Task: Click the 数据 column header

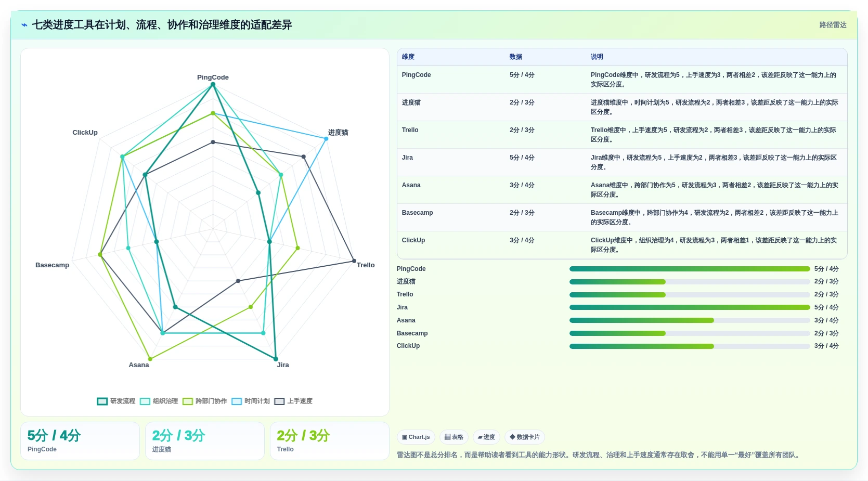Action: point(516,57)
